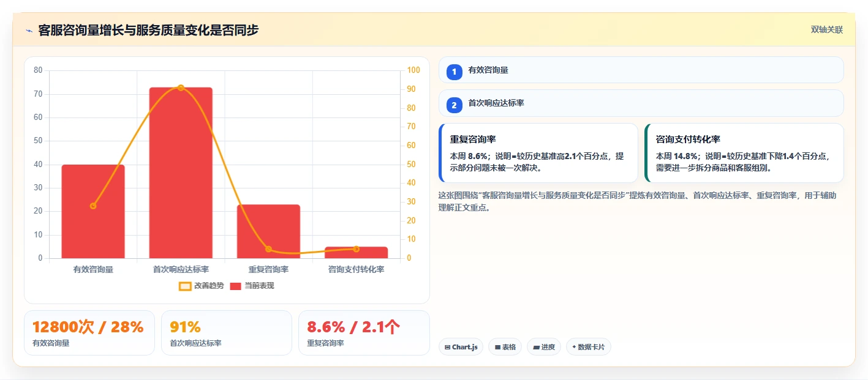Image resolution: width=868 pixels, height=380 pixels.
Task: Click the blue number 2 badge
Action: point(454,105)
